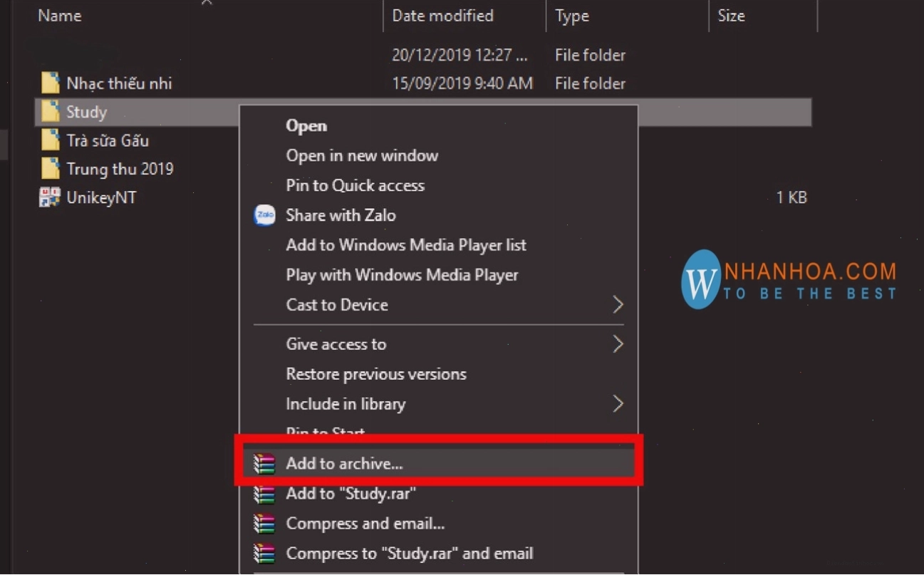Click WinRAR icon beside Add to "Study.rar"
The height and width of the screenshot is (575, 924).
pos(264,494)
